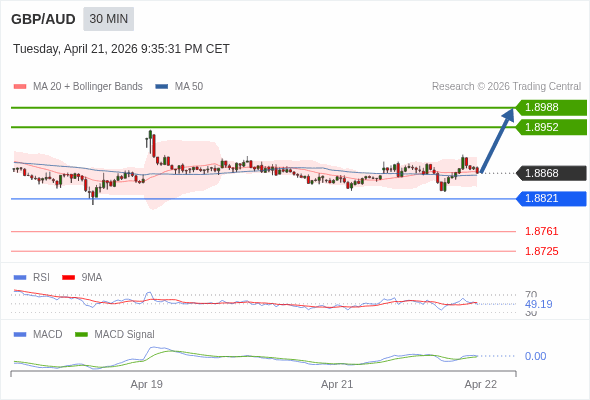Click the Apr 22 date axis label
590x400 pixels.
481,385
